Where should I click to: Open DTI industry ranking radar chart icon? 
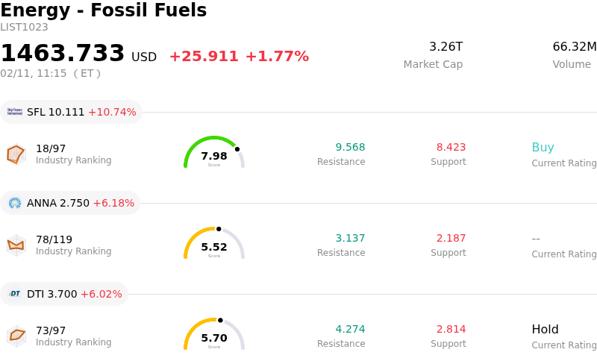click(16, 336)
